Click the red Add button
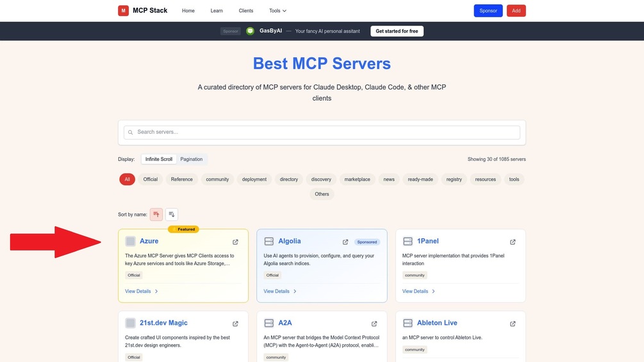This screenshot has width=644, height=362. point(516,11)
